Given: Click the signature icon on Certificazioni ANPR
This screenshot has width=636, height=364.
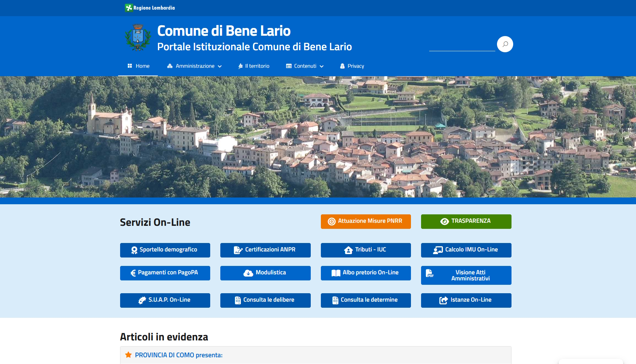Looking at the screenshot, I should (238, 250).
